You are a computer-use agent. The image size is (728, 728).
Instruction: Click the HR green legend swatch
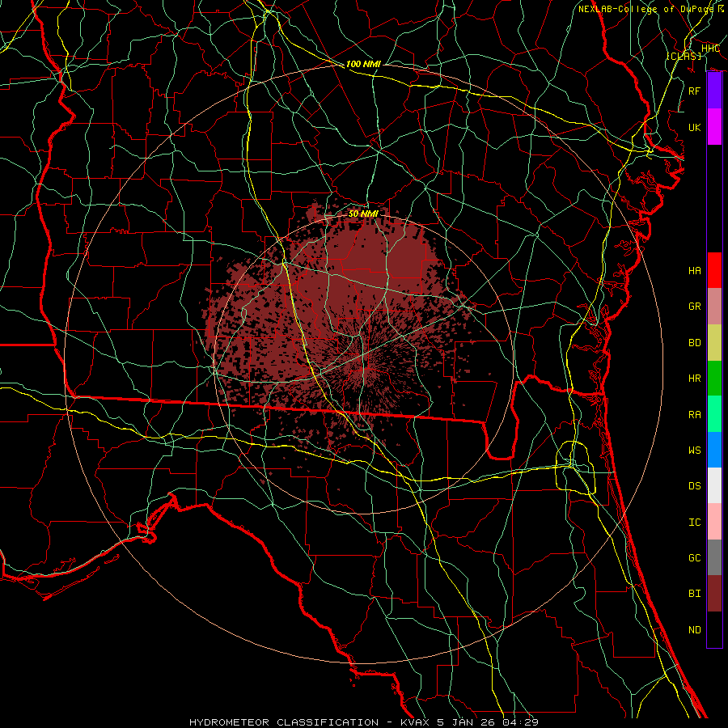(x=714, y=379)
